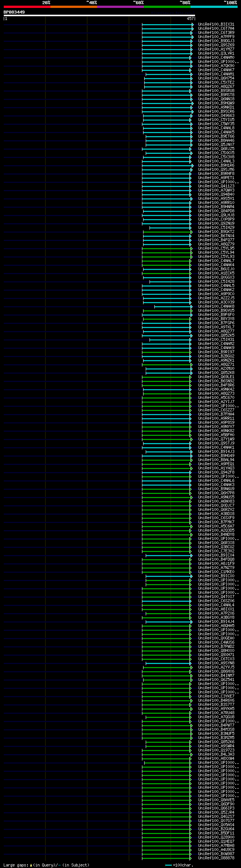Open hit UniRef100_B4NDY8
The image size is (241, 868).
(216, 535)
